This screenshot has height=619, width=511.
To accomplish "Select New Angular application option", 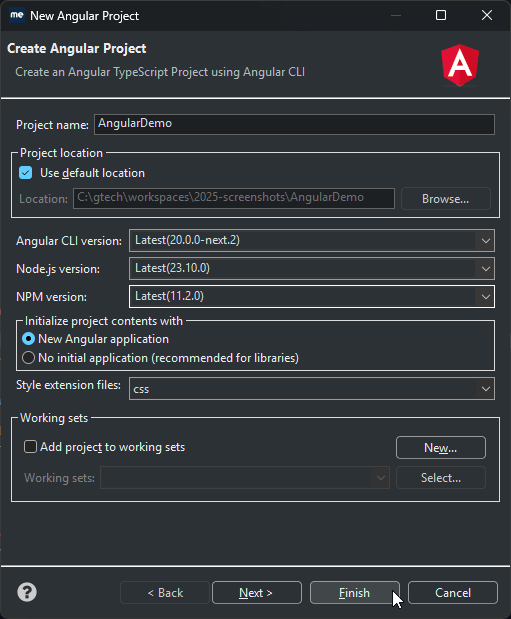I will (28, 339).
